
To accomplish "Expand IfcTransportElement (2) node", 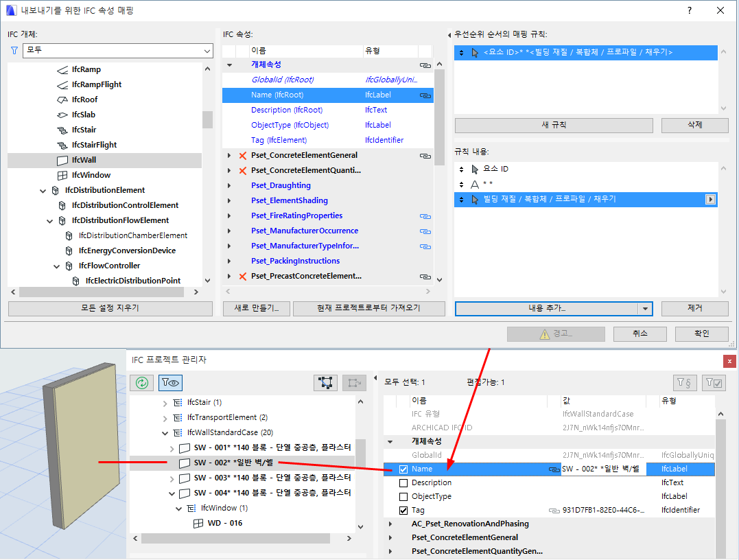I will [165, 419].
